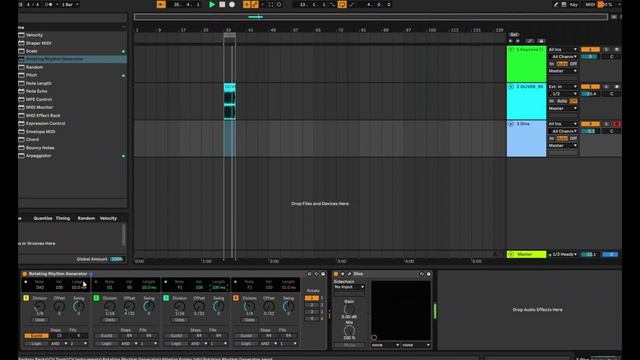Click the Timing column in Groove Pool
Screen dimensions: 640x360
click(63, 218)
